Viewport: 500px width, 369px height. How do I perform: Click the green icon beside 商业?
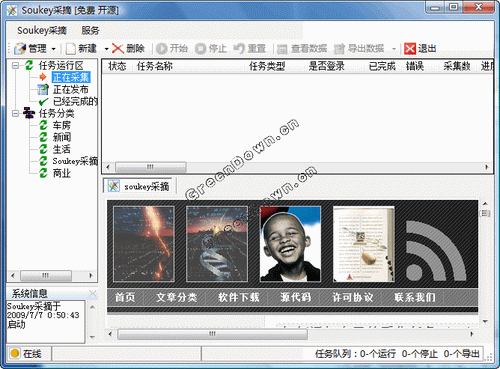point(43,173)
